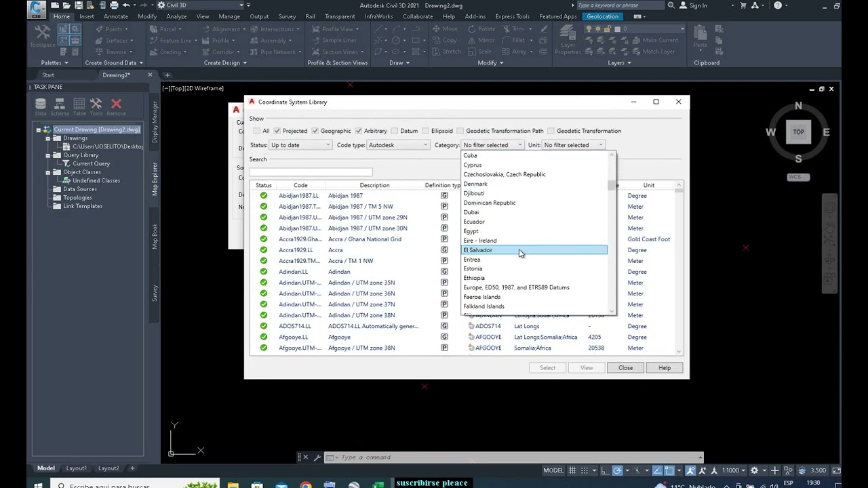Toggle the All checkbox
The height and width of the screenshot is (488, 868).
[256, 131]
